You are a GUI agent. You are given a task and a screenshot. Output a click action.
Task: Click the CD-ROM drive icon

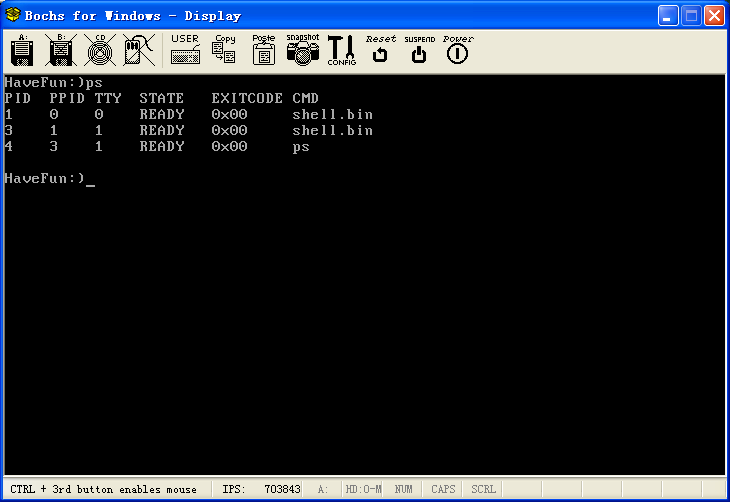click(x=100, y=50)
